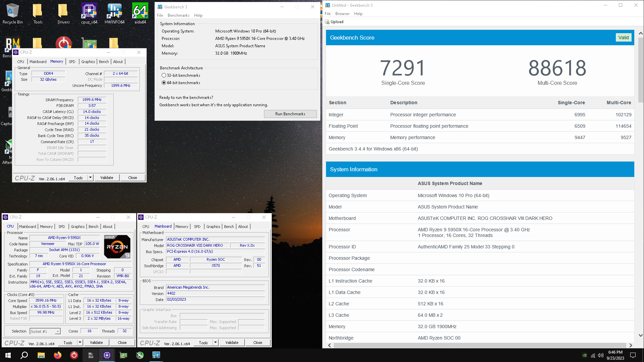Click Close button in Mainboard CPU-Z window
Screen dimensions: 644x362
258,343
